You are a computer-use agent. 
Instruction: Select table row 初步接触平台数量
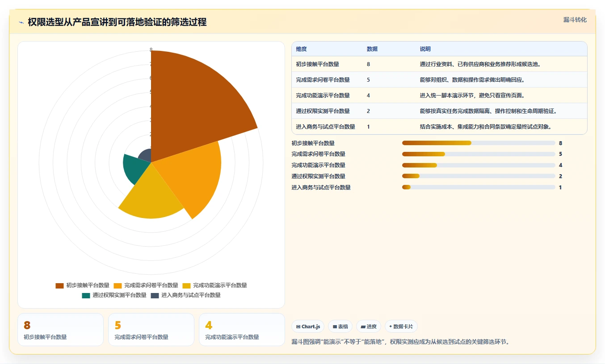(x=439, y=64)
